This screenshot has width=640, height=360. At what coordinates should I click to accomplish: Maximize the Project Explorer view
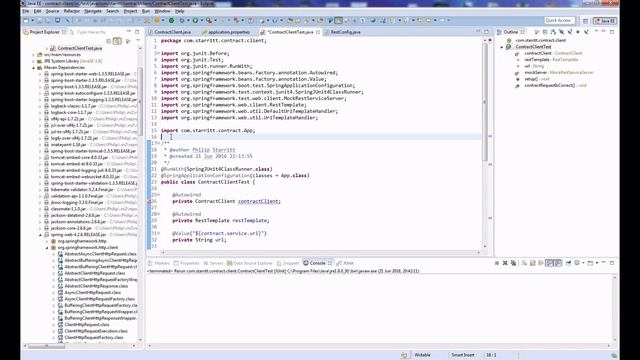(x=137, y=32)
